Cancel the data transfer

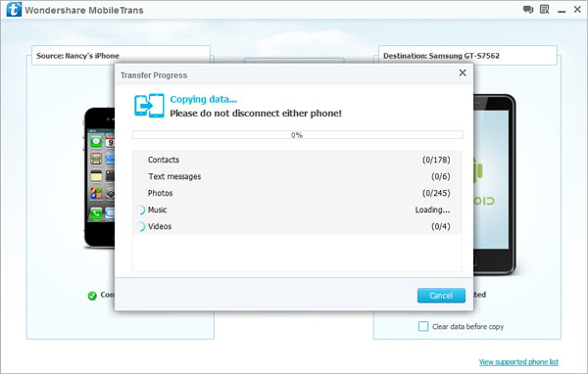(441, 296)
